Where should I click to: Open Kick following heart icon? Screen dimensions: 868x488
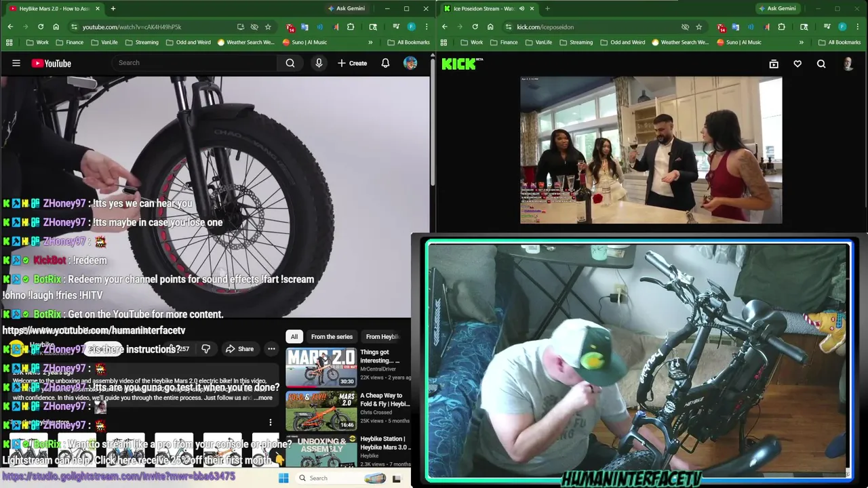tap(797, 64)
